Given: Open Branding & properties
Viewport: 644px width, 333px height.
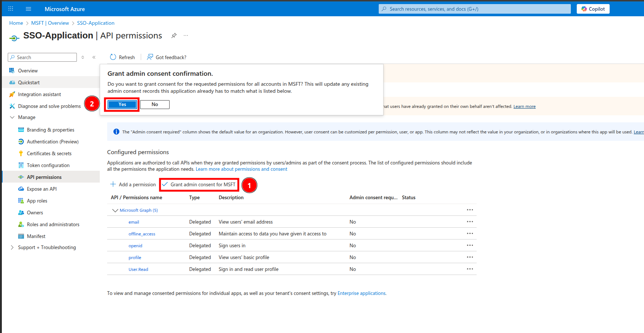Looking at the screenshot, I should (51, 130).
